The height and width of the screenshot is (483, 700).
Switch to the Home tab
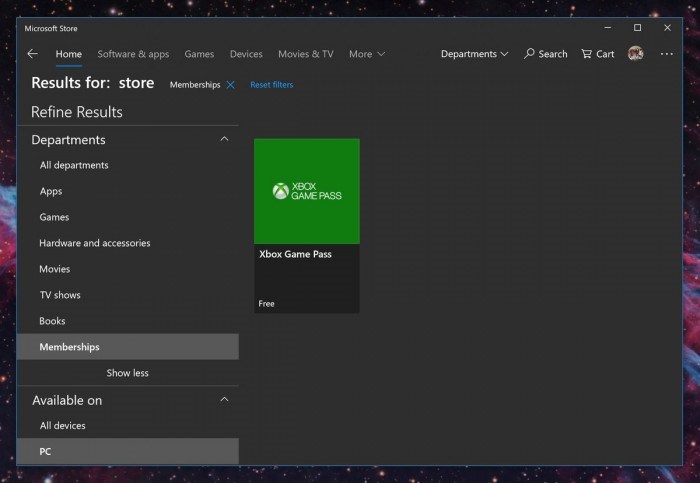[x=69, y=54]
